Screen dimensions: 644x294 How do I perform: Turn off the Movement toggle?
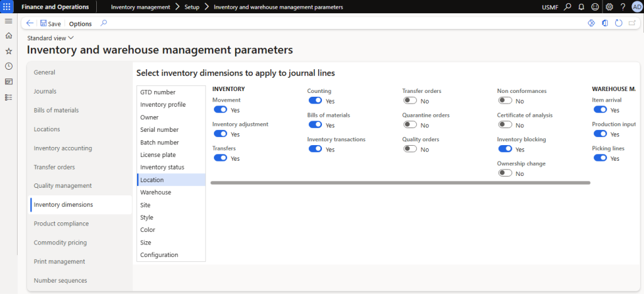pos(220,109)
